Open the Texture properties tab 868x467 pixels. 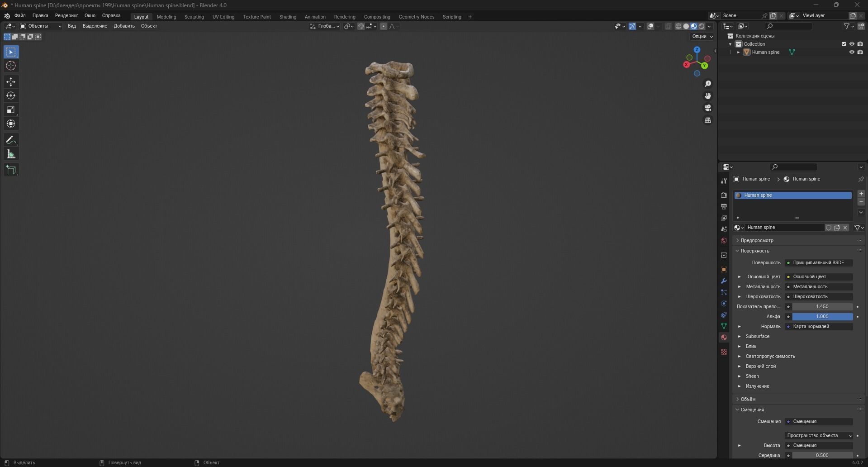point(724,352)
